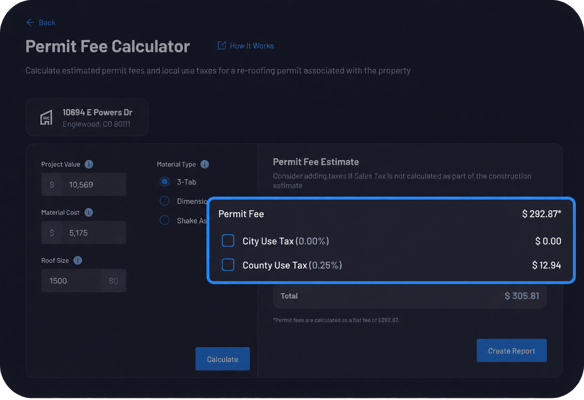584x400 pixels.
Task: Enable the City Use Tax checkbox
Action: (x=228, y=241)
